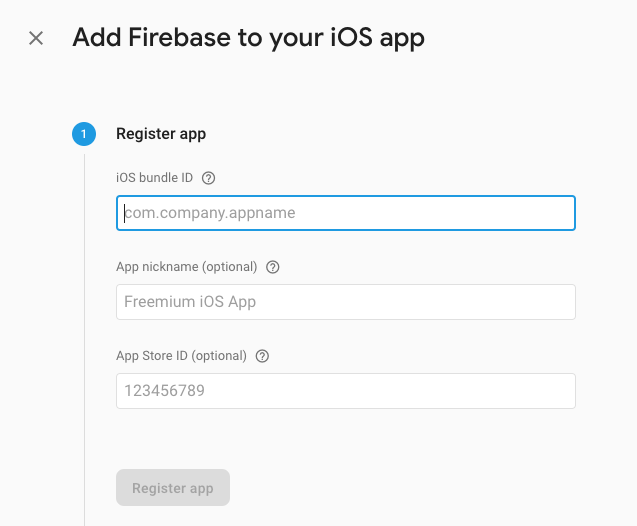
Task: Show help tooltip for App nickname
Action: [273, 267]
